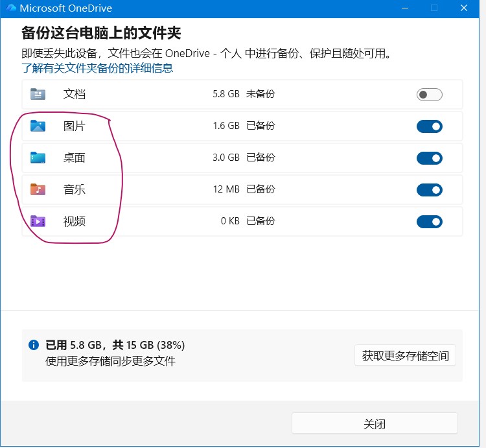Click the 3.0 GB size value
This screenshot has height=448, width=486.
pos(226,158)
